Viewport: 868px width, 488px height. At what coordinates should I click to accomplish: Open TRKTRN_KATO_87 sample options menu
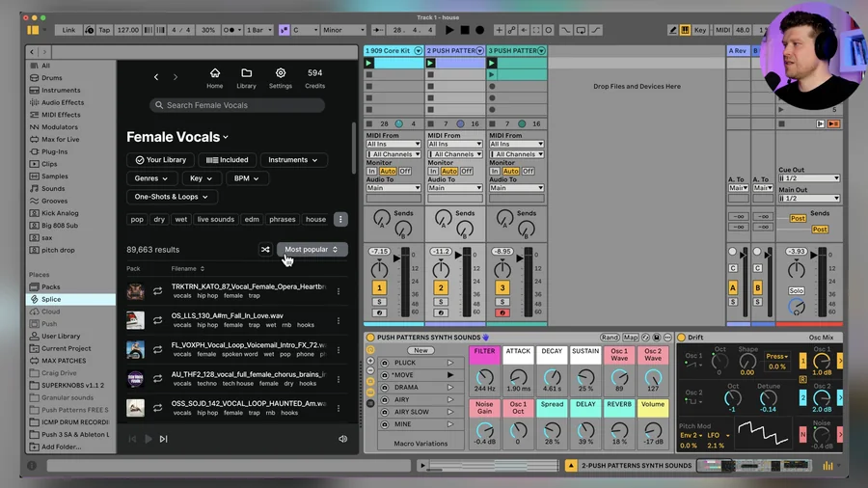(339, 291)
